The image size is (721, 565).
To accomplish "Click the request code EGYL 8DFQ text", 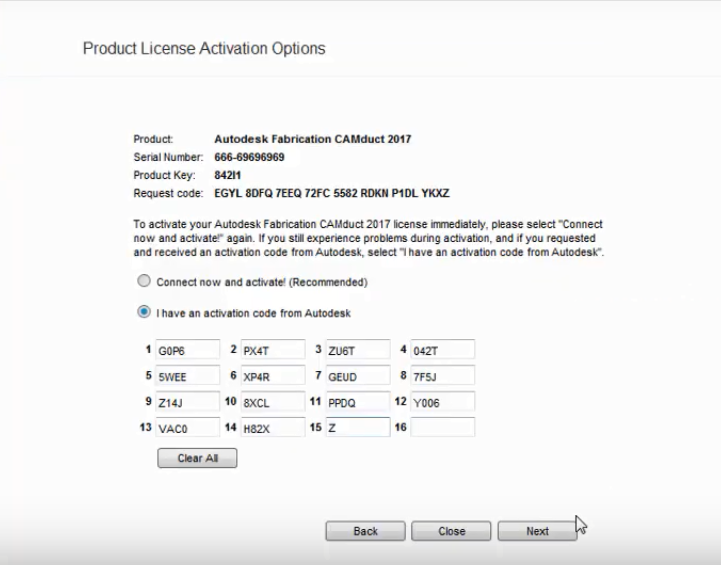I will pyautogui.click(x=332, y=193).
